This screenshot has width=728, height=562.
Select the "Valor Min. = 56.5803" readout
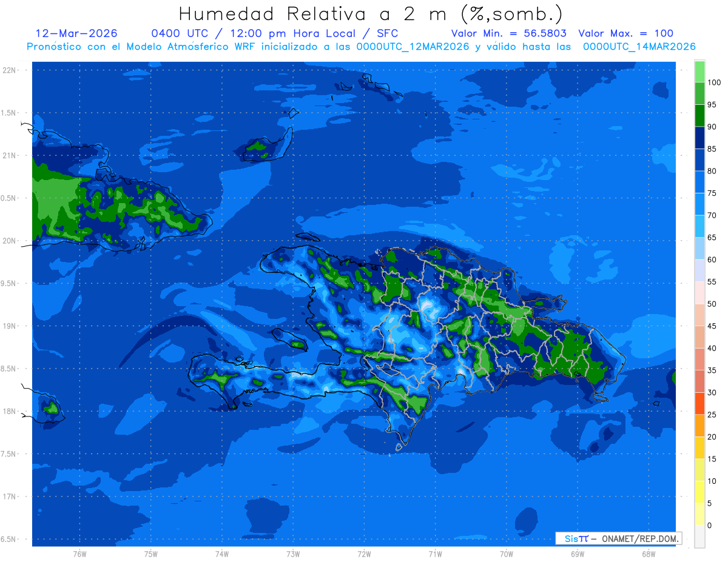[509, 33]
